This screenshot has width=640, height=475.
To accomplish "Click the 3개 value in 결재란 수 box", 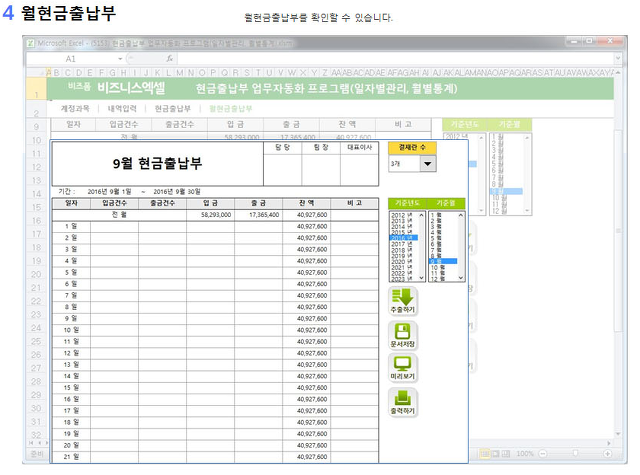I will (x=395, y=164).
